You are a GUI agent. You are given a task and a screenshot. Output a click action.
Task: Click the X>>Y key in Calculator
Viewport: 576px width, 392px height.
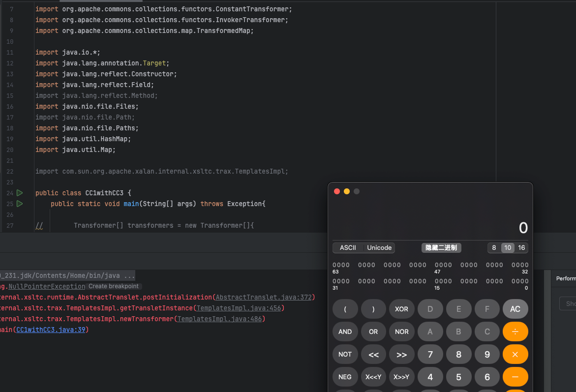point(401,377)
